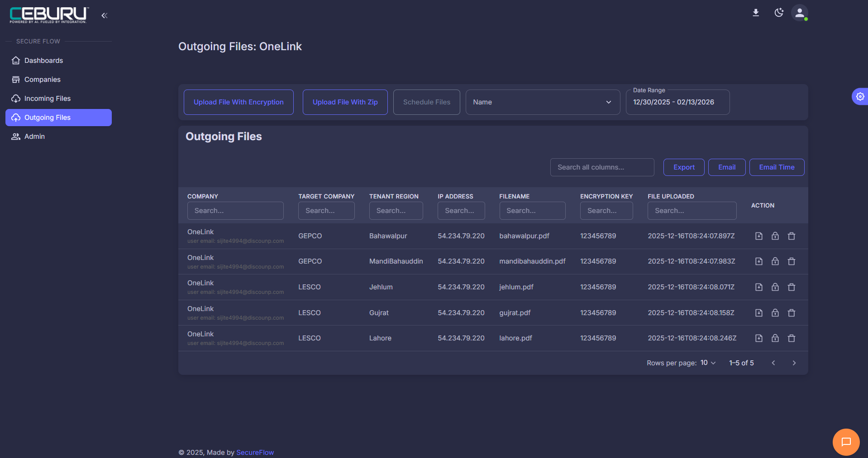Click the lock icon in the bahawalpur.pdf row

click(775, 236)
